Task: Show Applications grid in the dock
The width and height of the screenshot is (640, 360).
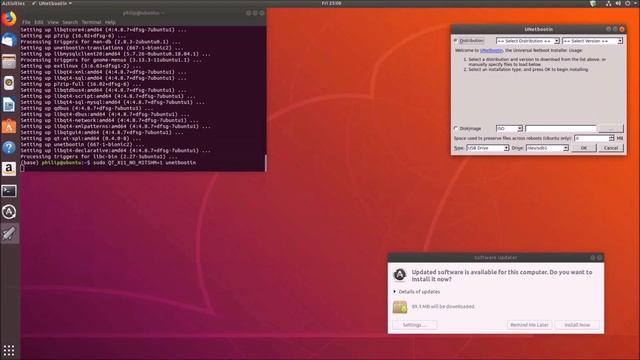Action: 9,350
